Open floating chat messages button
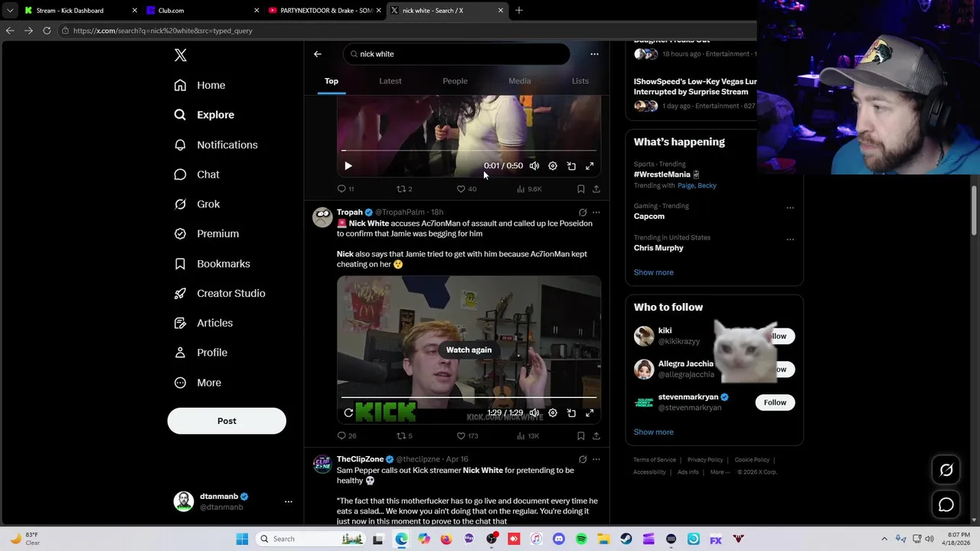 click(946, 505)
